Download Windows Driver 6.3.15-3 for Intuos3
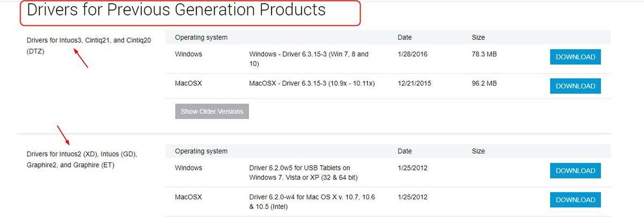The image size is (644, 217). [x=575, y=57]
